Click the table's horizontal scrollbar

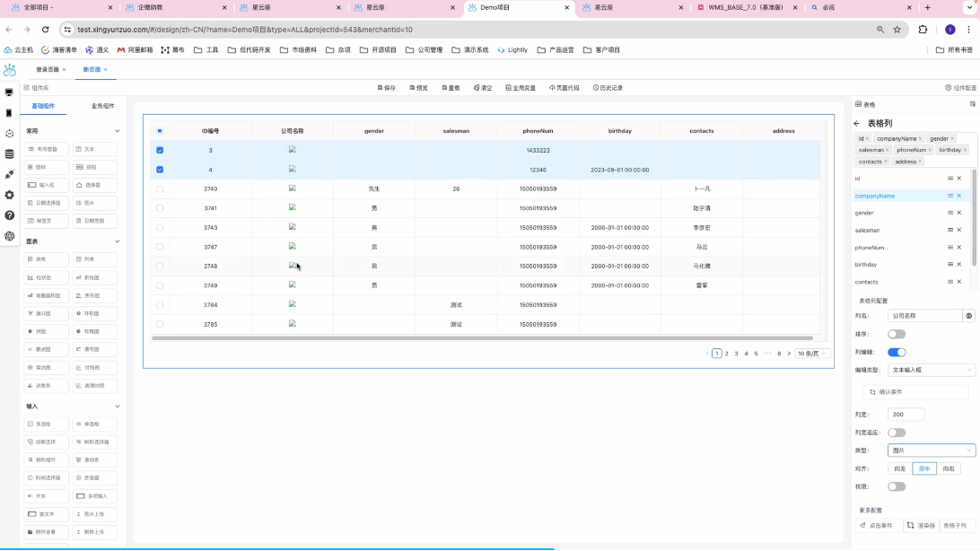[482, 338]
